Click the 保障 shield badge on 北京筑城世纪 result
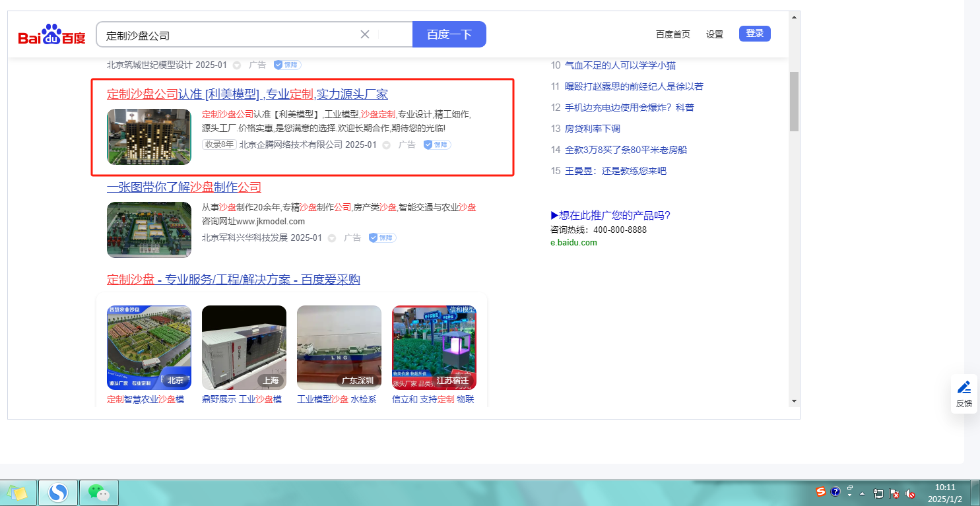The image size is (980, 506). coord(287,65)
